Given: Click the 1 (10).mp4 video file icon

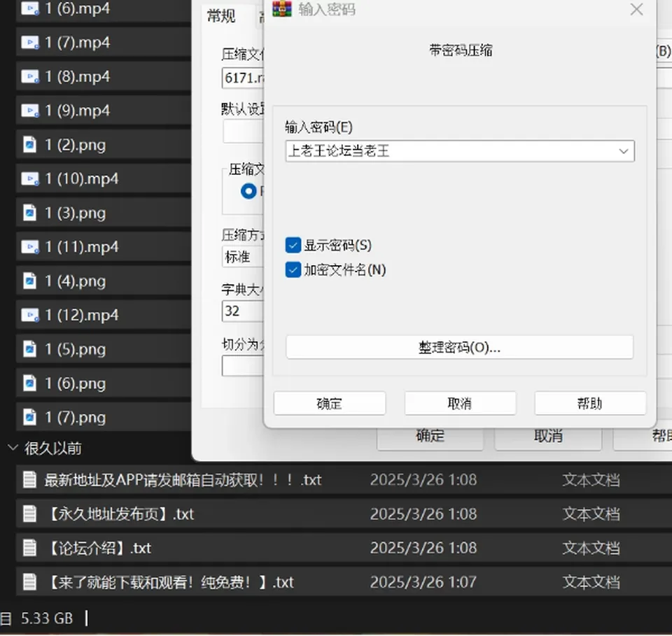Looking at the screenshot, I should (30, 178).
